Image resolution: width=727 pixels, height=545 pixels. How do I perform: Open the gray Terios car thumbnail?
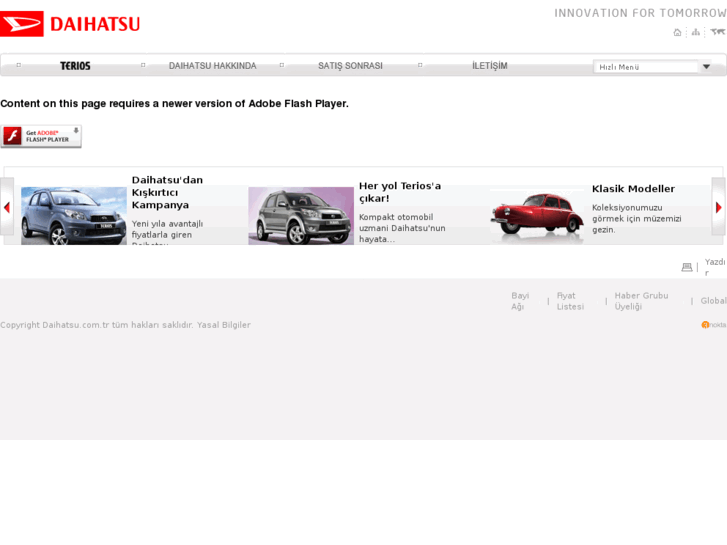click(301, 216)
